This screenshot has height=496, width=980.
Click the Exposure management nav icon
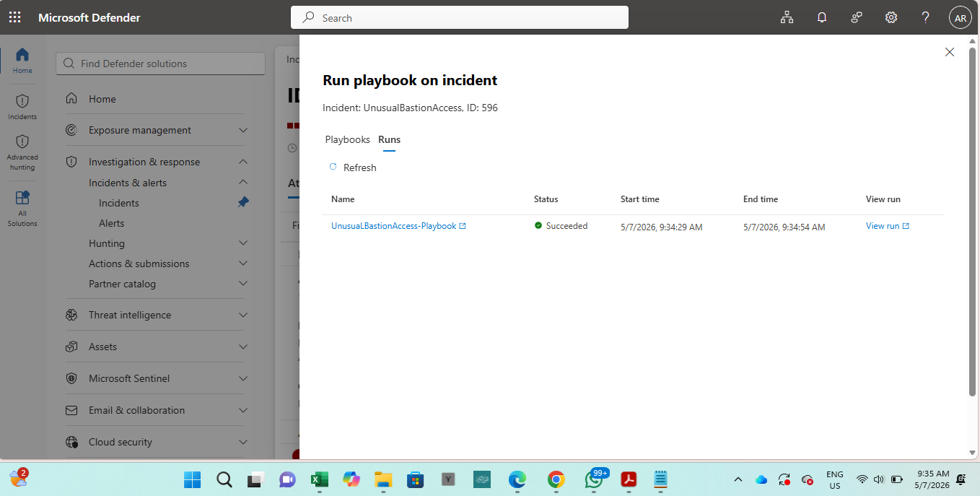71,130
